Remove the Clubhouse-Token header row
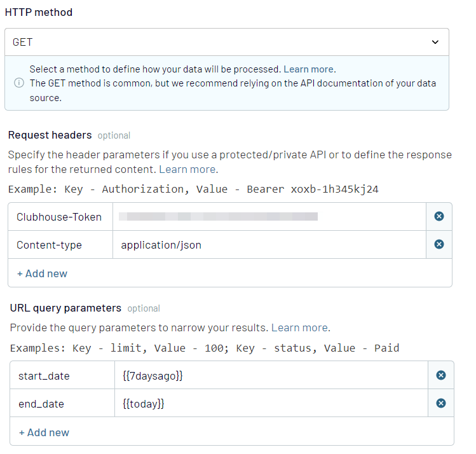The height and width of the screenshot is (454, 476). coord(439,217)
